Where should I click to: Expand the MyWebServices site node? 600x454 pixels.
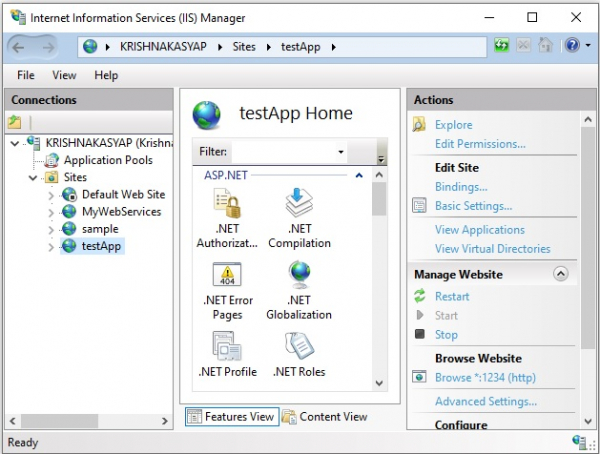pyautogui.click(x=51, y=212)
